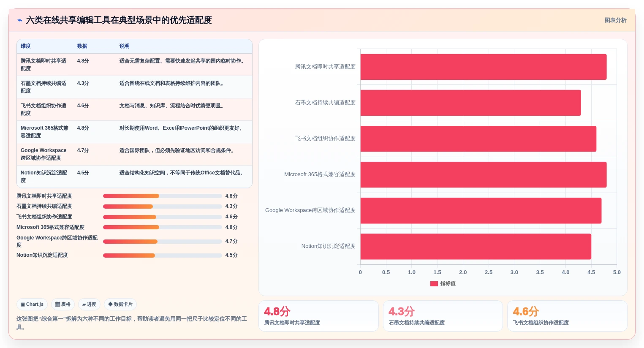Viewport: 644px width, 348px height.
Task: Click description 对长期使用Word、Excel in table
Action: (182, 128)
